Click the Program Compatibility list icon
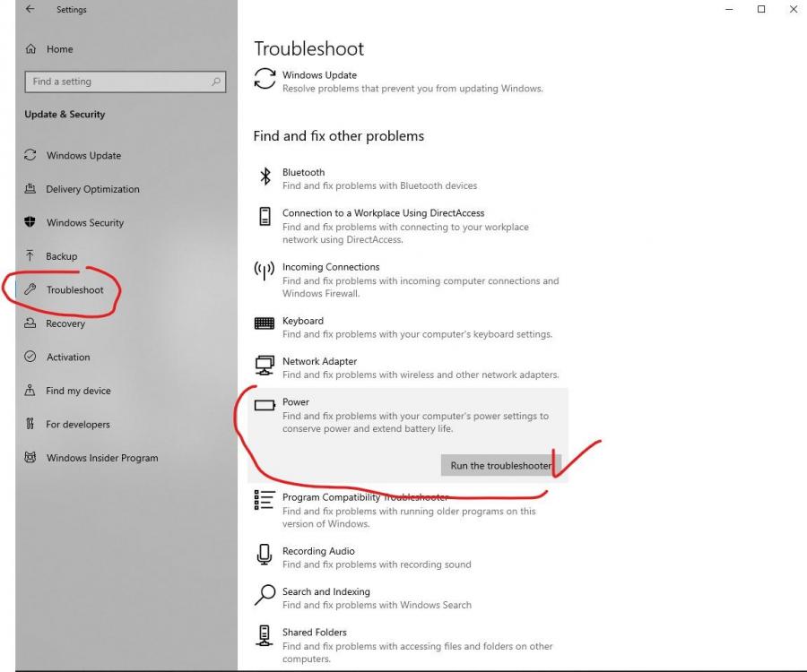The image size is (807, 672). pos(264,500)
